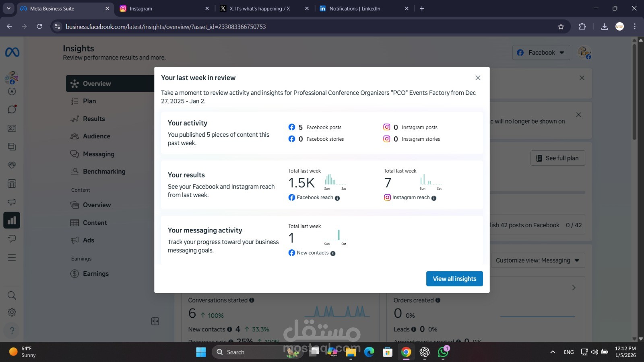Show hidden system tray icons

click(x=553, y=352)
